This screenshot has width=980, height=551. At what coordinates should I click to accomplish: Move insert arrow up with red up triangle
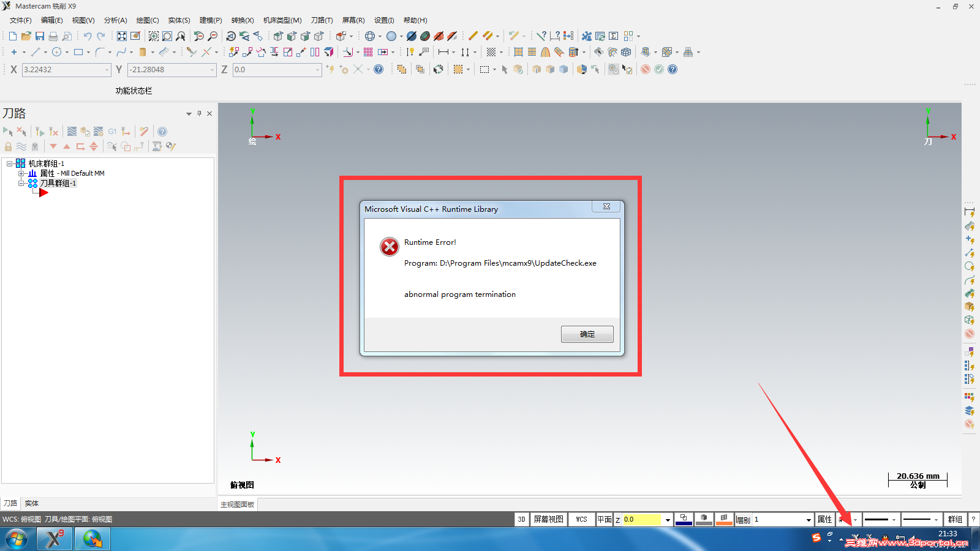(67, 146)
